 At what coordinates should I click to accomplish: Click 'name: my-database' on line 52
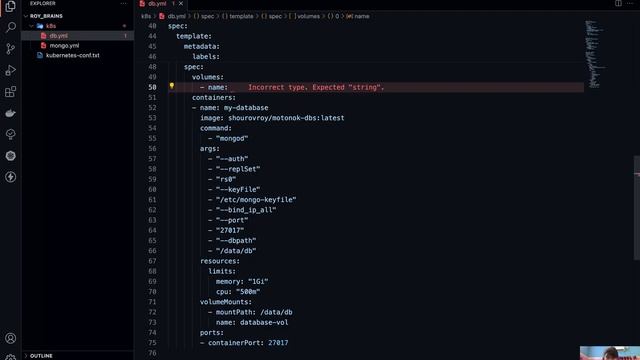[234, 108]
